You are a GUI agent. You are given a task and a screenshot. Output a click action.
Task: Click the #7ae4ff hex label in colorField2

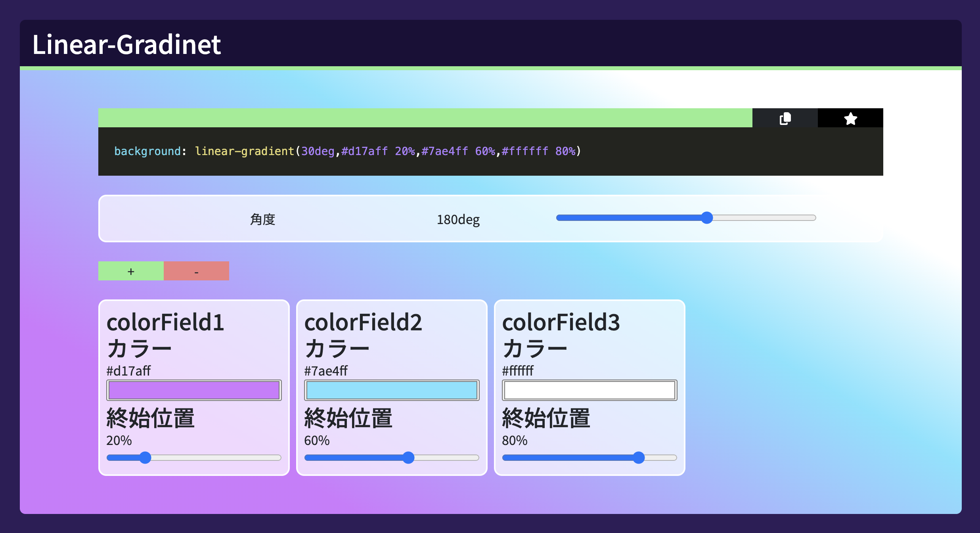click(x=326, y=371)
